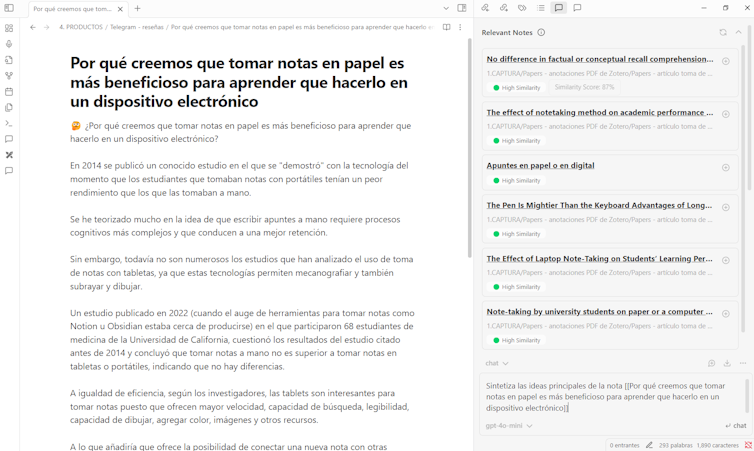Open the graph view from ribbon
The height and width of the screenshot is (451, 754).
pyautogui.click(x=9, y=76)
